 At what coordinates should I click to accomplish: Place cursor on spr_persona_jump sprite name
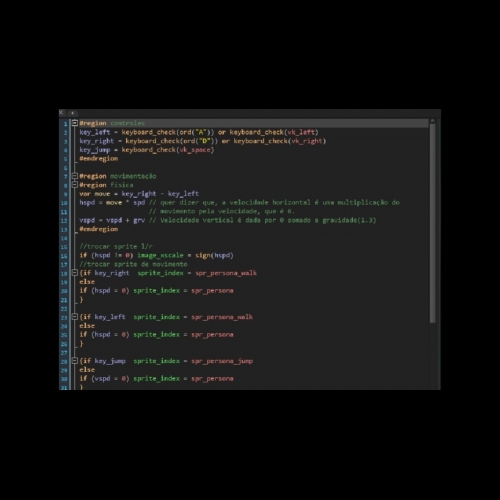coord(222,361)
